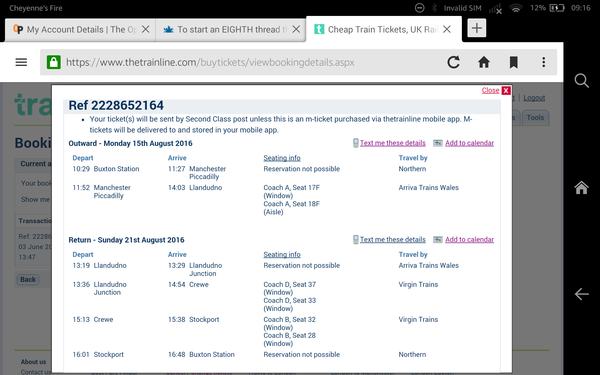The image size is (600, 375).
Task: Tap the device home button in side bar
Action: (x=581, y=188)
